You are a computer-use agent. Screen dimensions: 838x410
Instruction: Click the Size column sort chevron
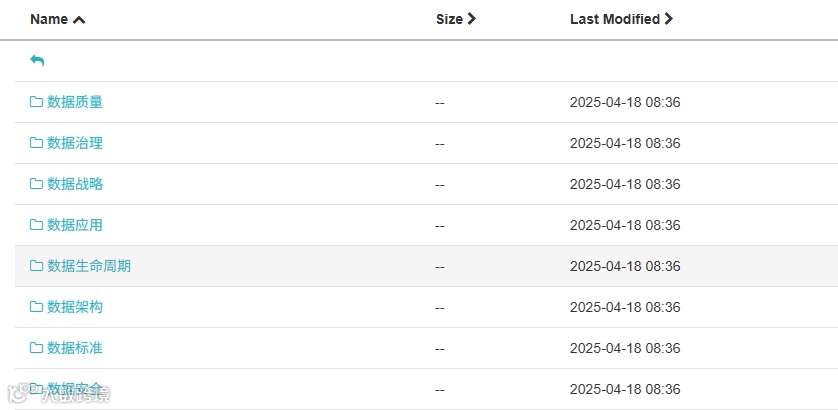click(x=472, y=19)
